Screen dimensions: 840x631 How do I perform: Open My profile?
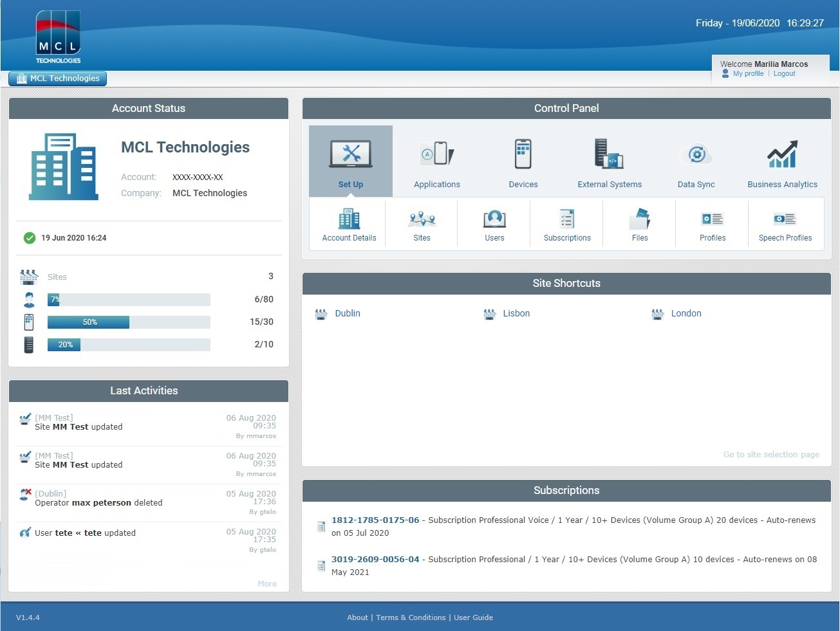coord(748,73)
